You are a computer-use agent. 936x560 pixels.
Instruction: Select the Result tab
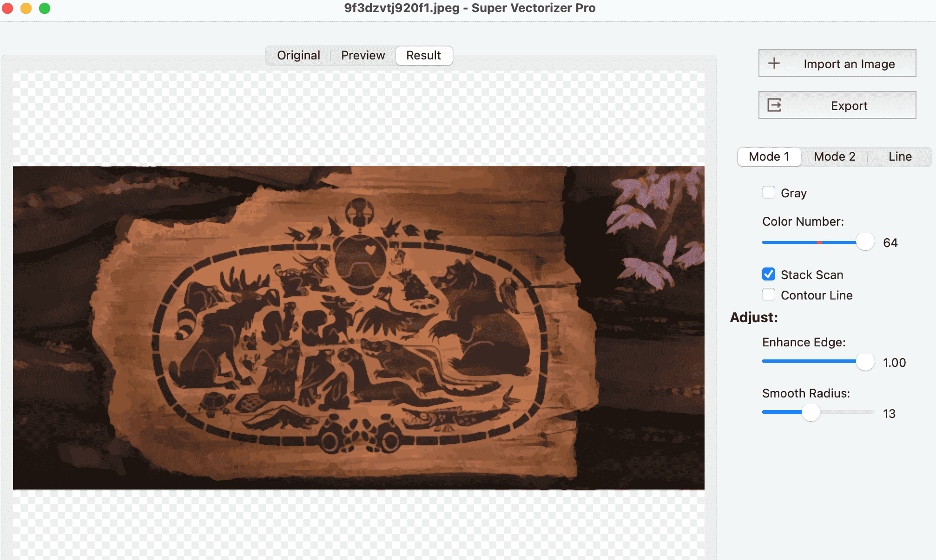[423, 55]
